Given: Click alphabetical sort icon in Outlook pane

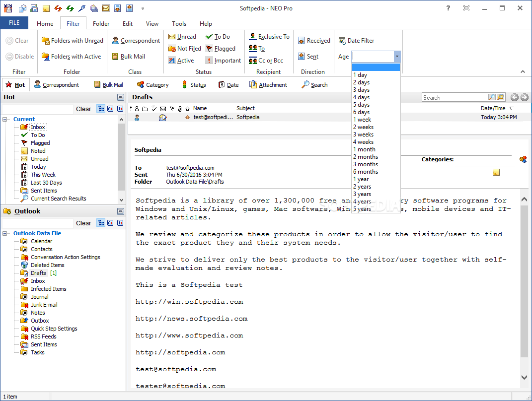Looking at the screenshot, I should (x=110, y=223).
